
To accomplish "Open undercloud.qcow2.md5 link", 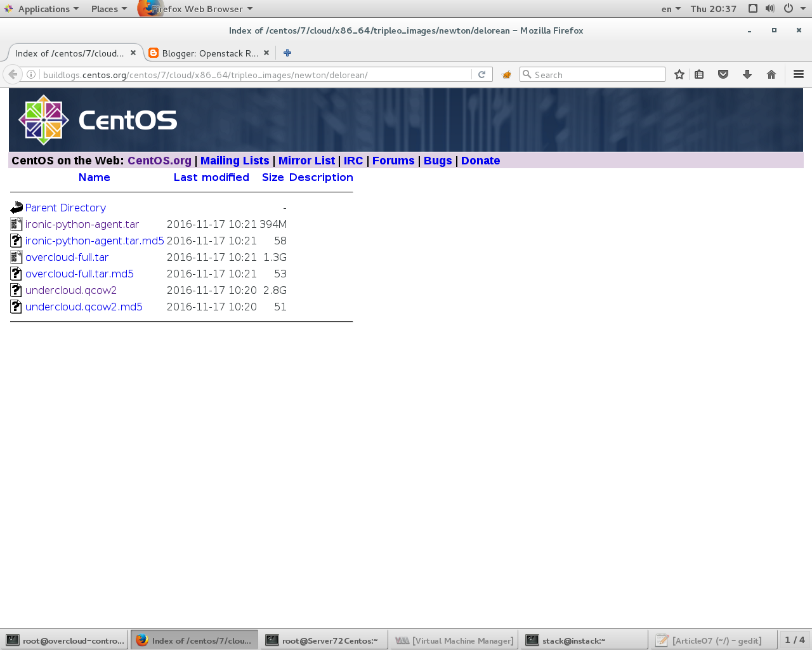I will (x=84, y=307).
